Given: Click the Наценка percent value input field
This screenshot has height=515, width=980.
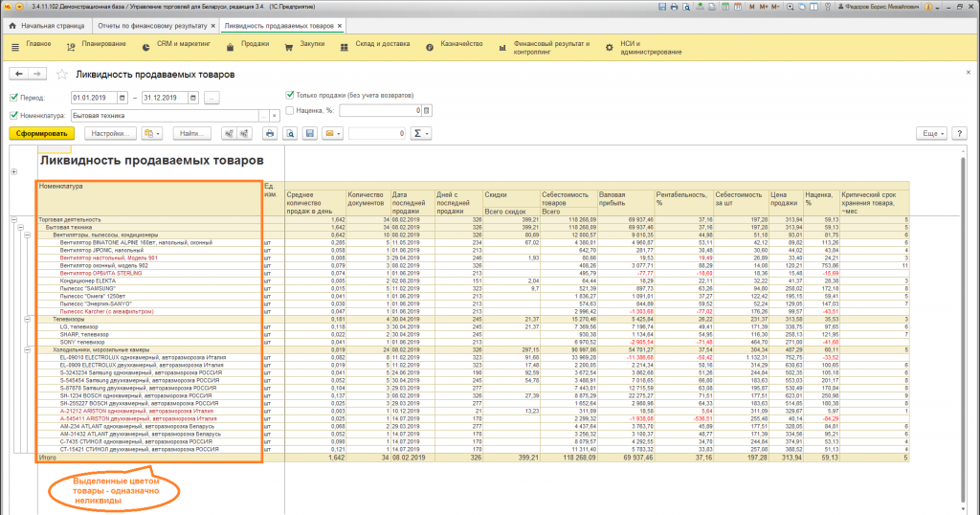Looking at the screenshot, I should 378,110.
